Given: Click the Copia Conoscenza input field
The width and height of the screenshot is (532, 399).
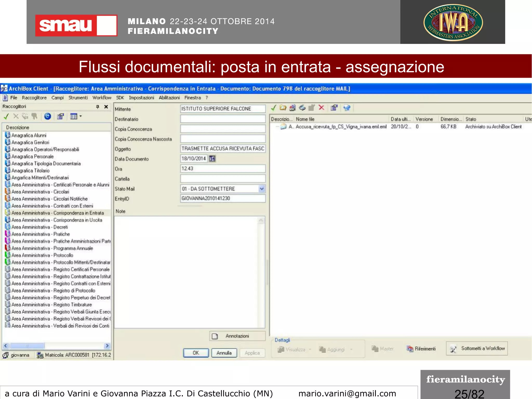Looking at the screenshot, I should pos(223,129).
